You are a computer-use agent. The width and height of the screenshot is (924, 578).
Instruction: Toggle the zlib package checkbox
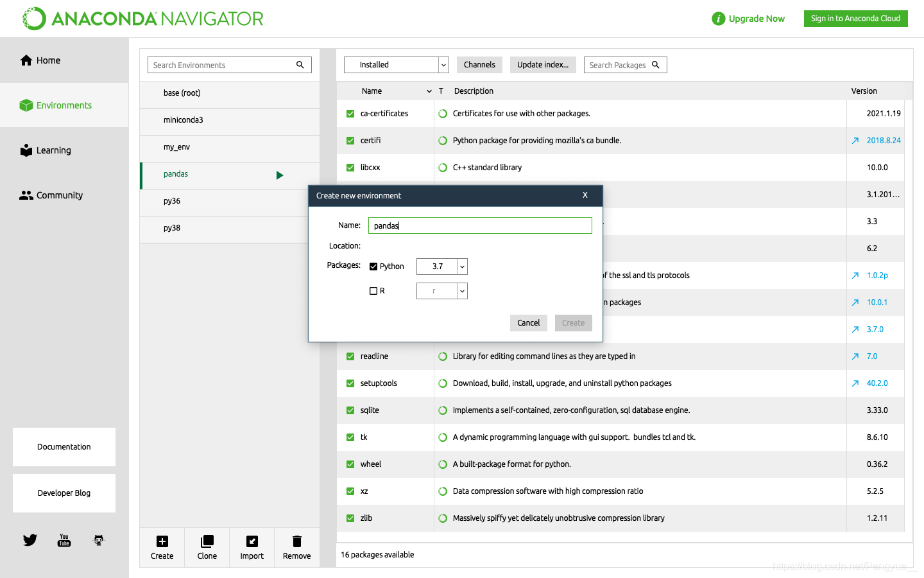point(350,518)
